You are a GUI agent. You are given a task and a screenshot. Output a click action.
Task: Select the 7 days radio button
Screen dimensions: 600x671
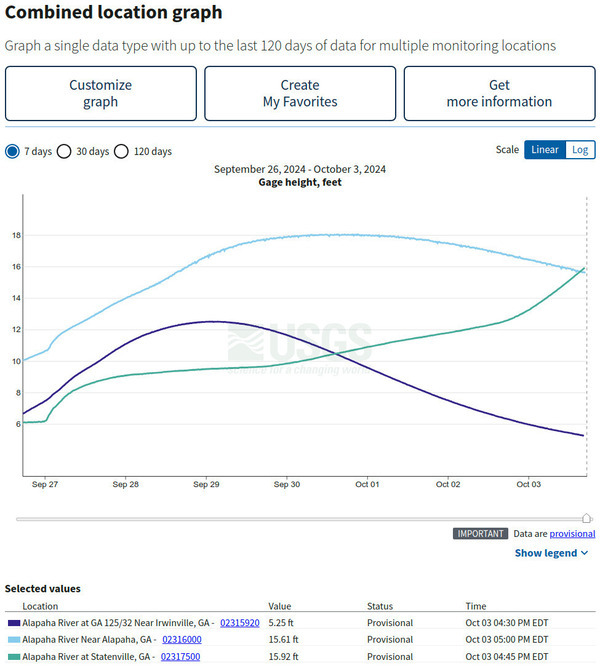coord(12,151)
